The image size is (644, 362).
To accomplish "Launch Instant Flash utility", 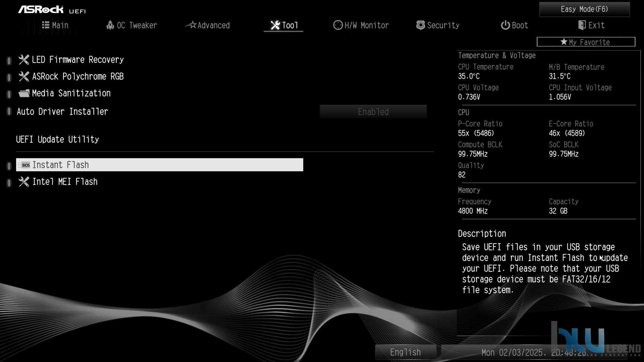I will 159,165.
